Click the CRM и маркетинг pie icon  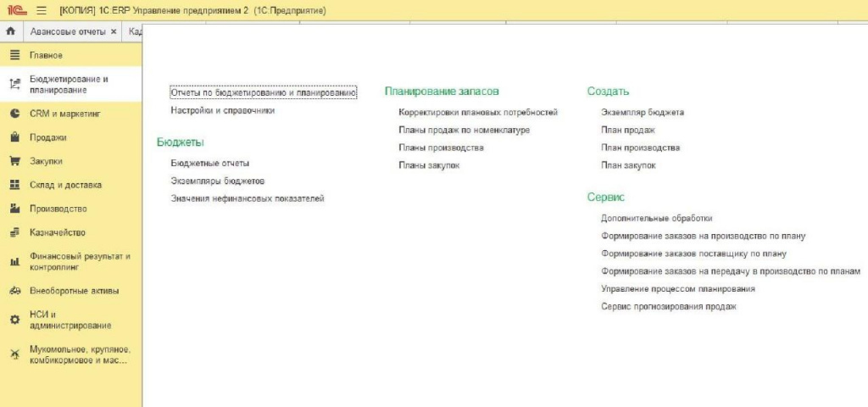point(15,114)
